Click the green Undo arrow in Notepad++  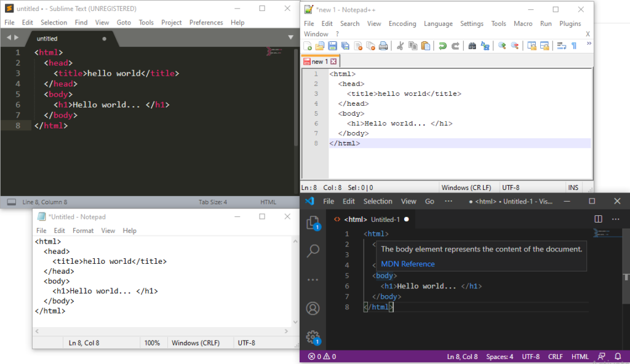click(442, 46)
